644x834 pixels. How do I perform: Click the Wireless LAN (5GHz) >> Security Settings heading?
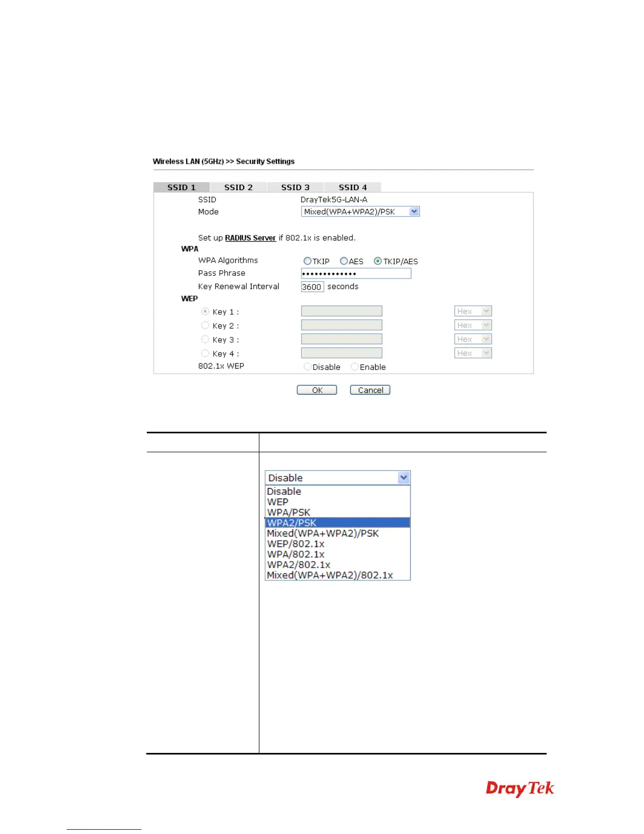point(224,162)
